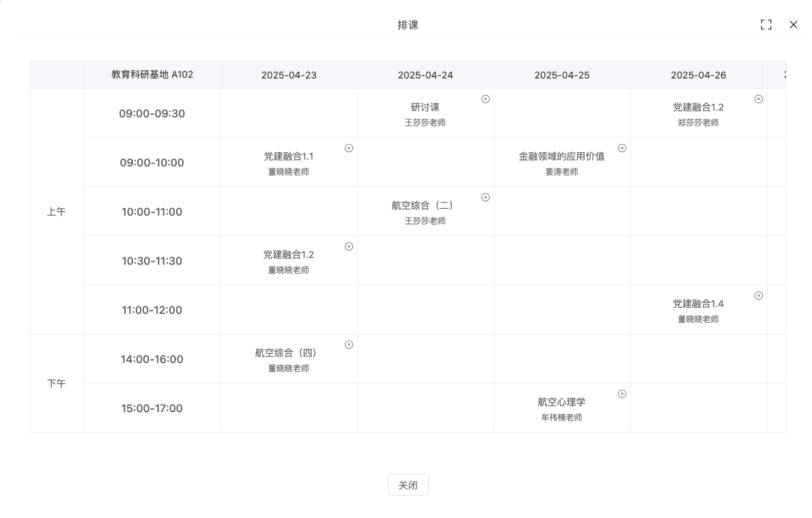
Task: Select empty 09:00-09:30 slot on 2025-04-23
Action: (289, 113)
